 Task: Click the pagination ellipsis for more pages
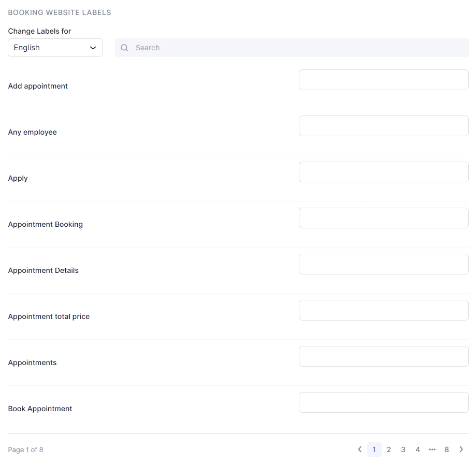click(x=432, y=450)
